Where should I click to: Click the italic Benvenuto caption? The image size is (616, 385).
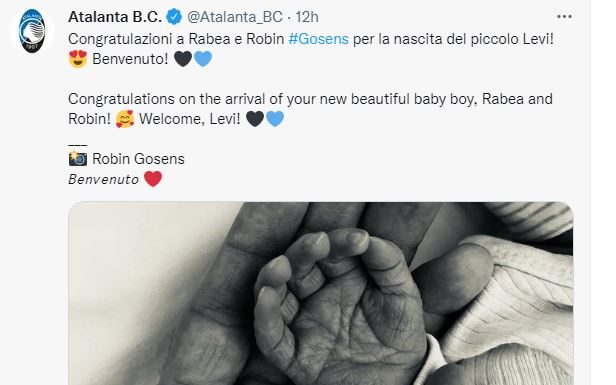(x=103, y=179)
